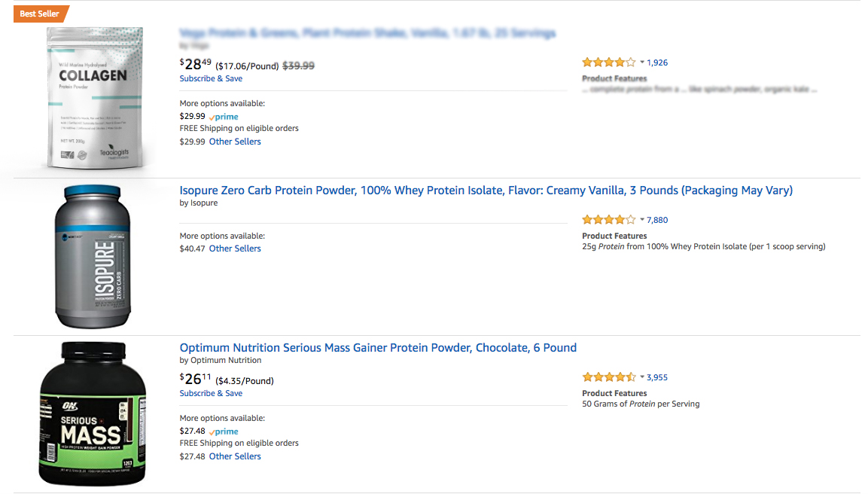View the 7,880 customer reviews
This screenshot has height=494, width=868.
[x=657, y=220]
